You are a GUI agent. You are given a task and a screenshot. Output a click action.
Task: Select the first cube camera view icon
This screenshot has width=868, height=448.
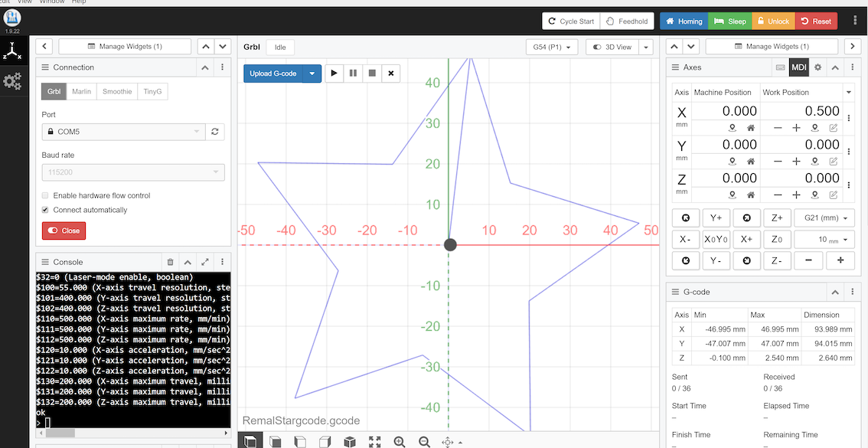click(x=250, y=441)
